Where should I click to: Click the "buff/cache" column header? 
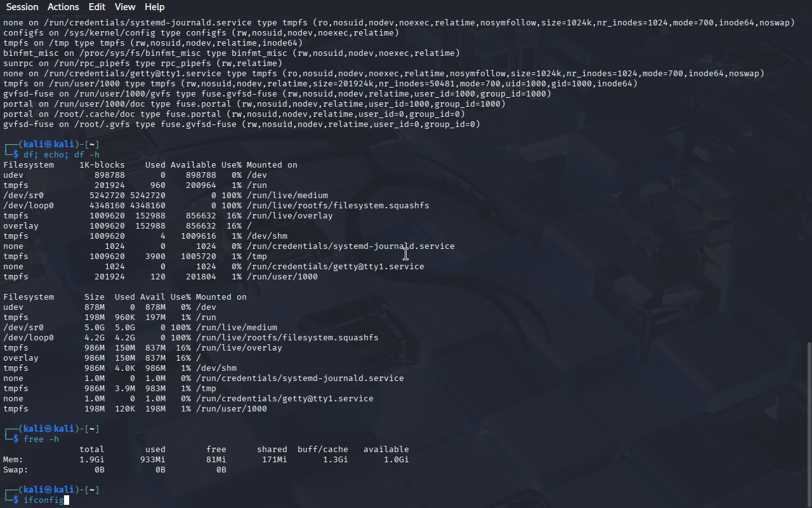[x=322, y=450]
